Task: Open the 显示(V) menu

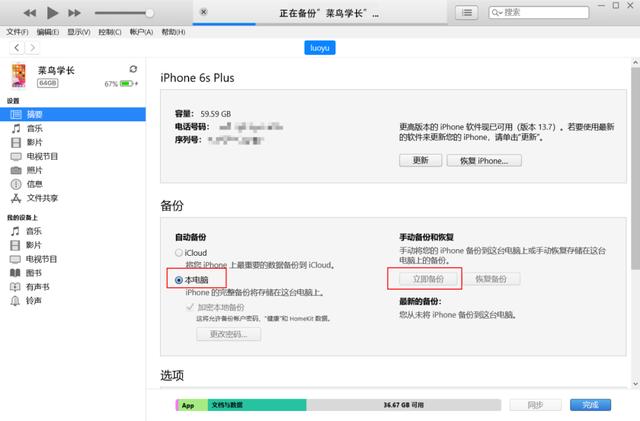Action: 79,32
